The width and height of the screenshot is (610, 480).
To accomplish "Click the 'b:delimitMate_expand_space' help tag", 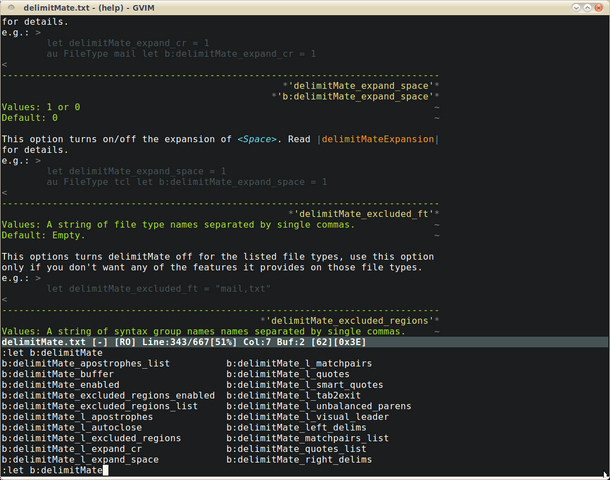I will click(355, 96).
